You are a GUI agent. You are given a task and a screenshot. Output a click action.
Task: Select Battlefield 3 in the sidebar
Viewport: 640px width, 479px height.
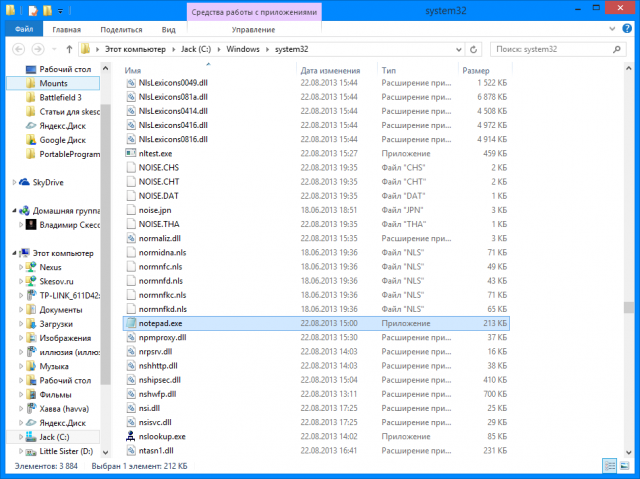click(x=60, y=98)
